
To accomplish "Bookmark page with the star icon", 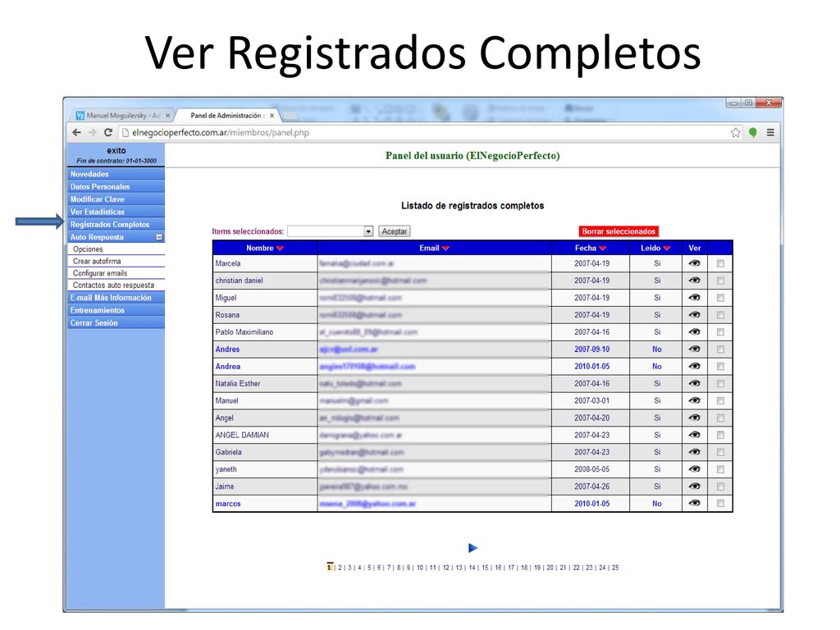I will (736, 132).
